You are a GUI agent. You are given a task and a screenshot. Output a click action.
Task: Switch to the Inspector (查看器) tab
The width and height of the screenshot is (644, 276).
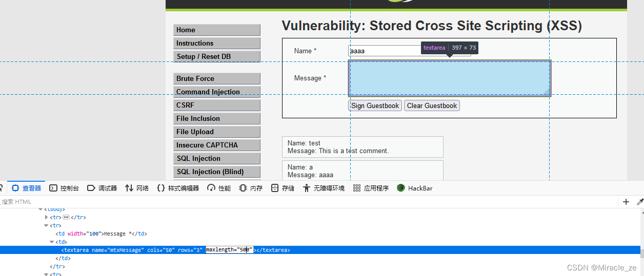[27, 188]
